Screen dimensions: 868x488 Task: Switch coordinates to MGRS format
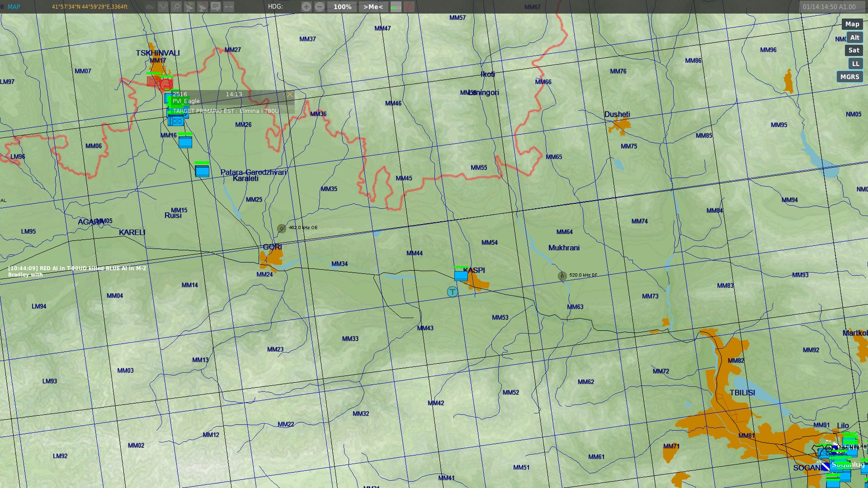[x=849, y=77]
